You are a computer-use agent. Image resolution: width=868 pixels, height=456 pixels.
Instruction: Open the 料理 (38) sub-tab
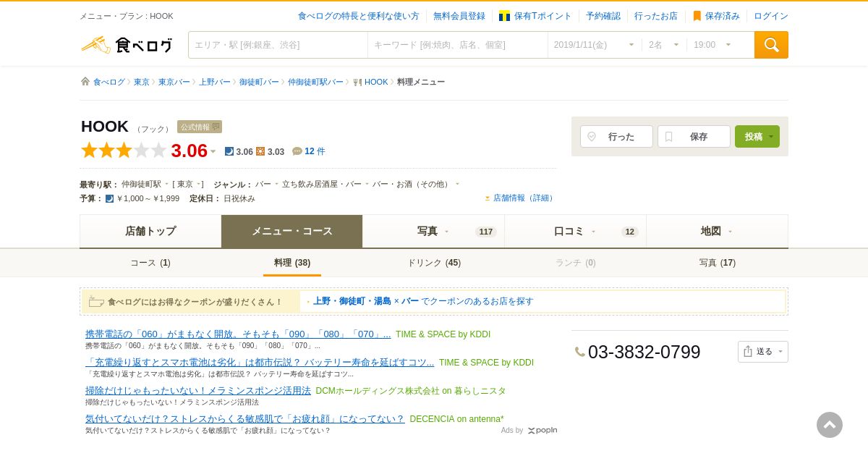click(x=292, y=263)
